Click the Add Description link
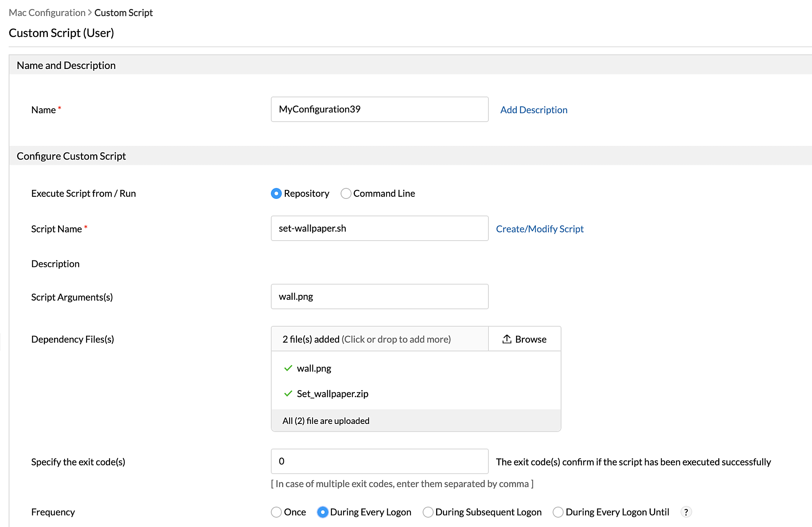This screenshot has width=812, height=527. [x=533, y=110]
